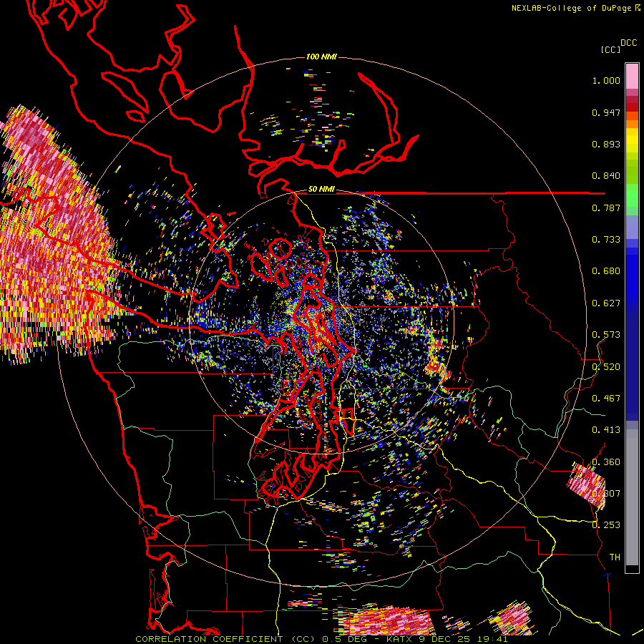Viewport: 644px width, 644px height.
Task: Click the 0.840 legend value
Action: pyautogui.click(x=606, y=176)
